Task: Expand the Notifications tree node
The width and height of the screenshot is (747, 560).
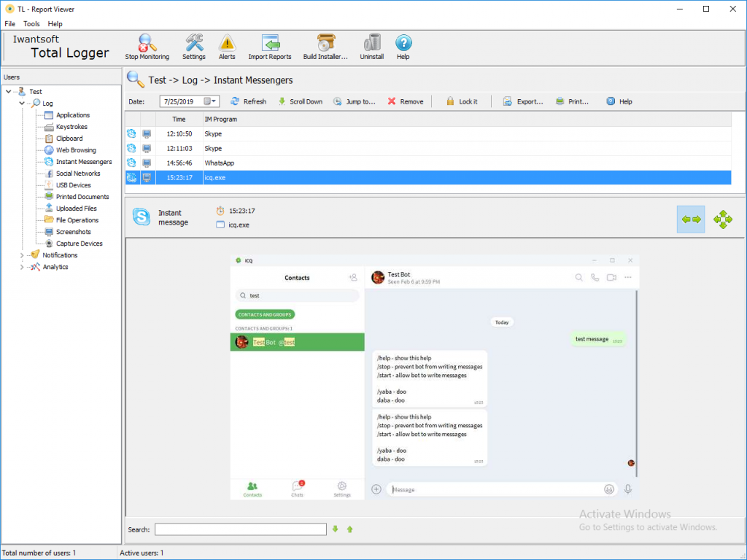Action: (x=23, y=255)
